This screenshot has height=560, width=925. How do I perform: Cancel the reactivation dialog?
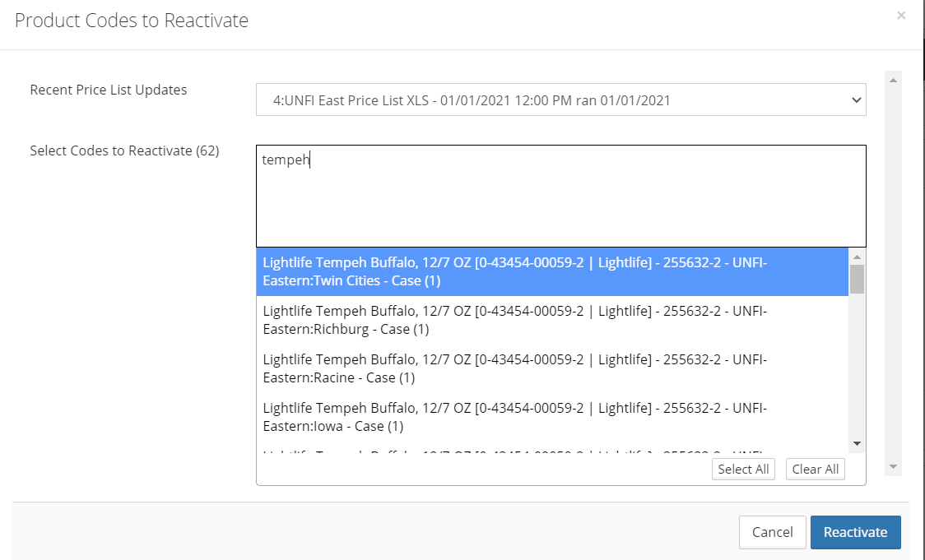pyautogui.click(x=772, y=532)
